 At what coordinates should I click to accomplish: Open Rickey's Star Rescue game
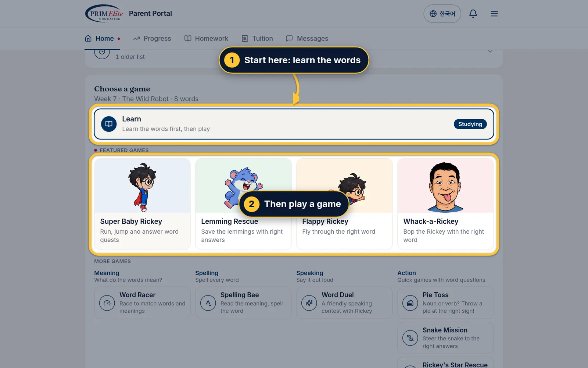tap(445, 363)
